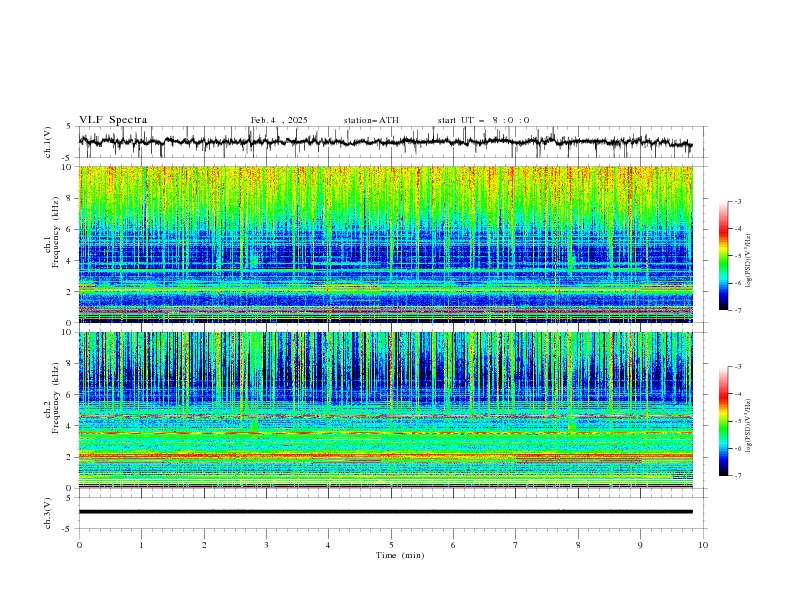
Task: Click time tick label '8' on the x-axis
Action: click(578, 545)
